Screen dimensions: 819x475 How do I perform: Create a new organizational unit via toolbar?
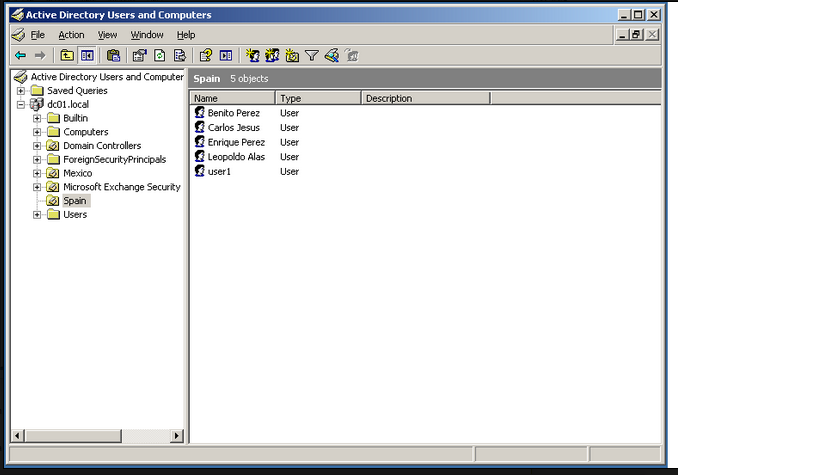point(292,55)
